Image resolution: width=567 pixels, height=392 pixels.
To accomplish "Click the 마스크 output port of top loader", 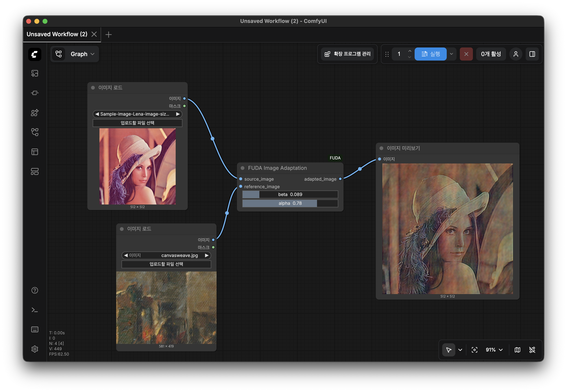I will coord(184,106).
